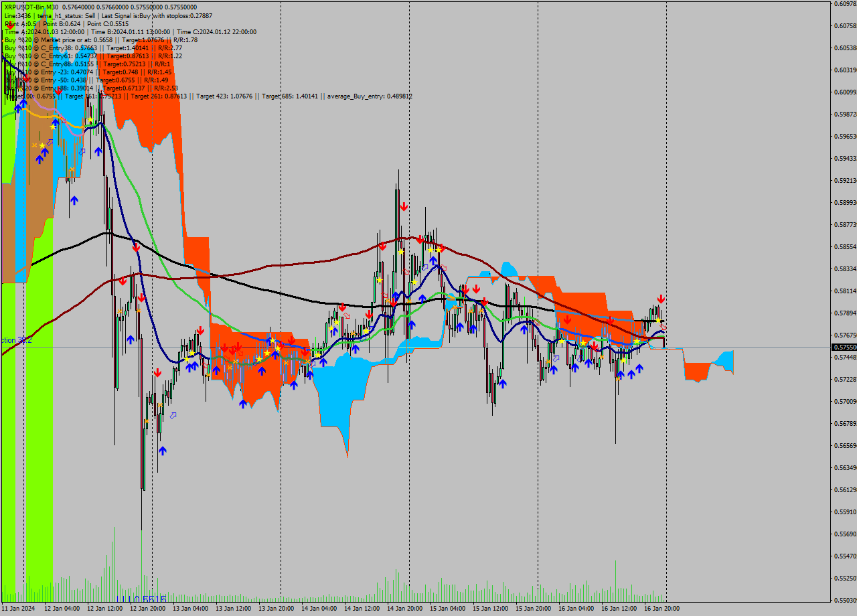Click the 'average_Buy_entry: 0.489812' text
This screenshot has width=857, height=616.
tap(370, 96)
